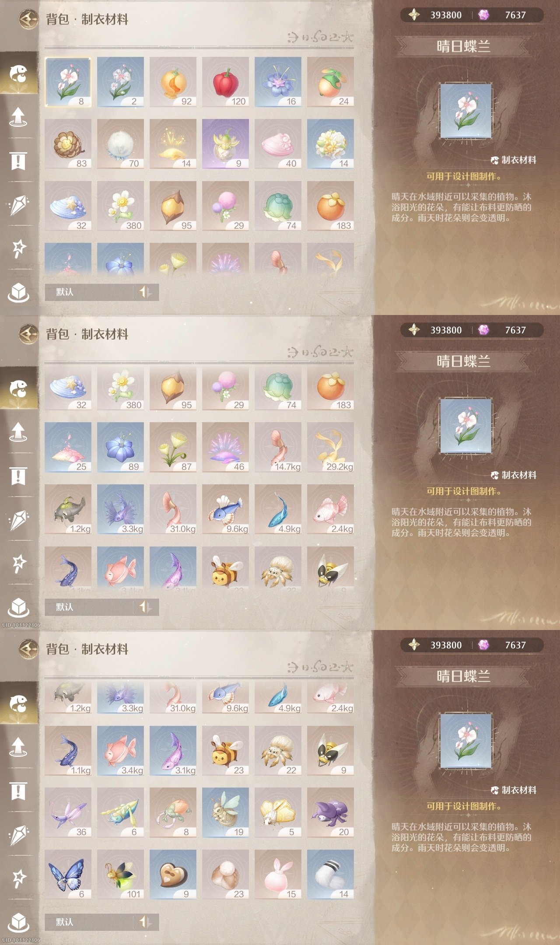Pick the pink bunny fluff item with 15
560x945 pixels.
(x=278, y=875)
